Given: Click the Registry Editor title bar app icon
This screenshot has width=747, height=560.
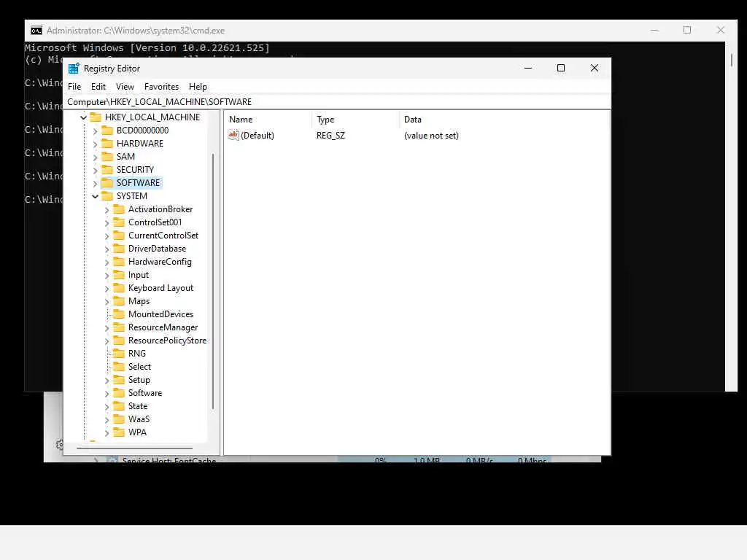Looking at the screenshot, I should [74, 69].
